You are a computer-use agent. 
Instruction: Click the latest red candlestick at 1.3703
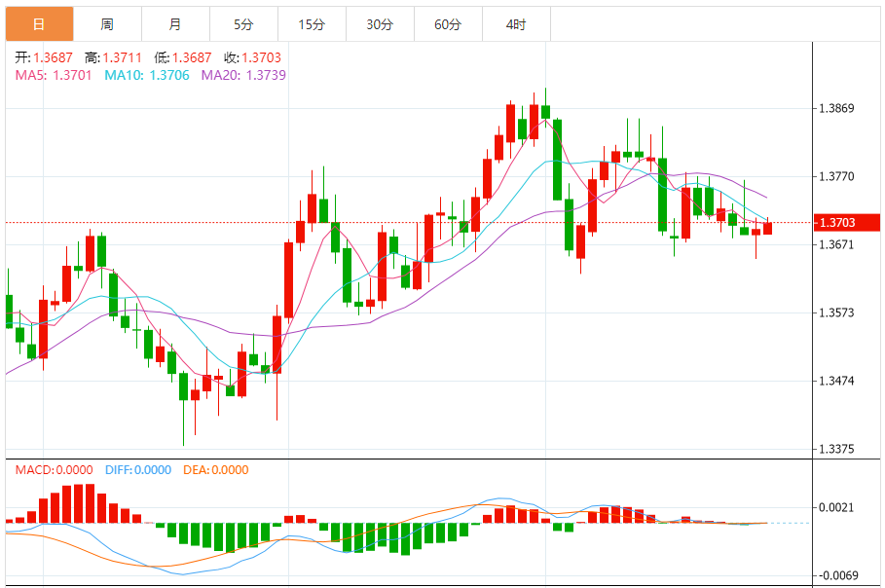pyautogui.click(x=767, y=228)
